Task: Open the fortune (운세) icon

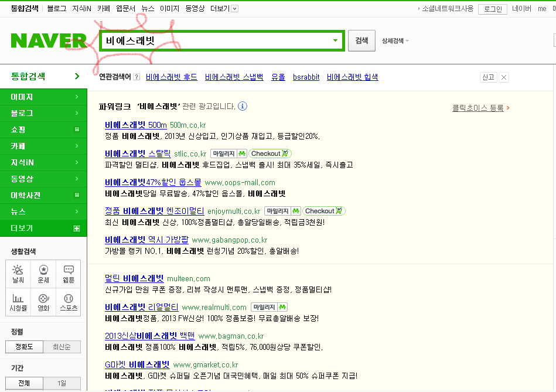Action: (43, 274)
